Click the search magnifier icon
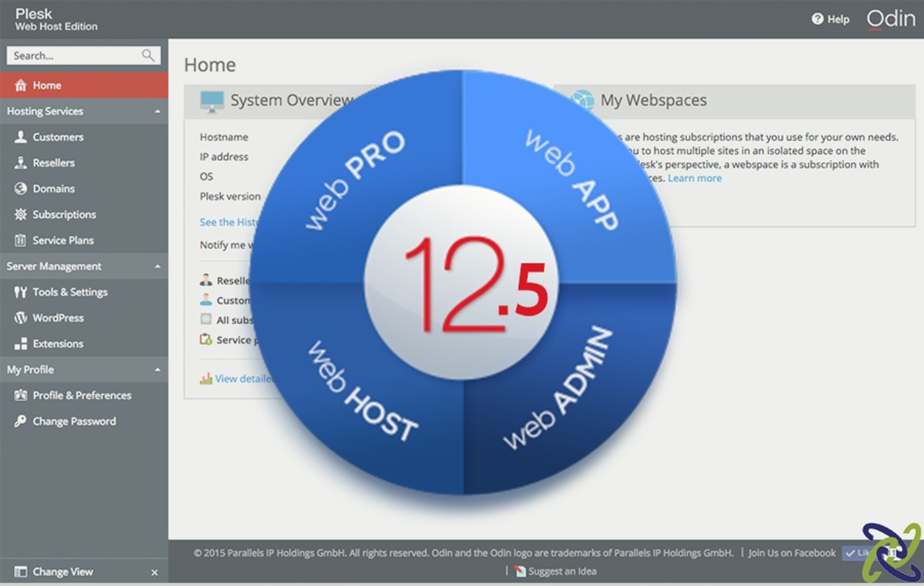 click(148, 55)
